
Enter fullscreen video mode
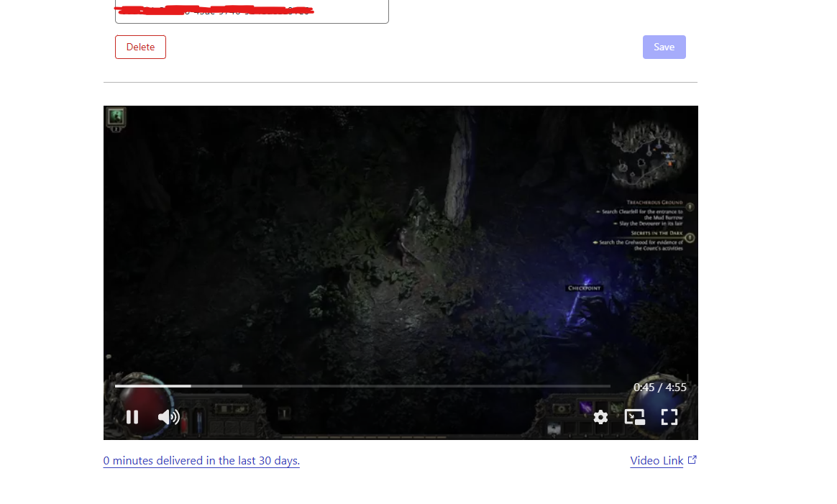669,417
